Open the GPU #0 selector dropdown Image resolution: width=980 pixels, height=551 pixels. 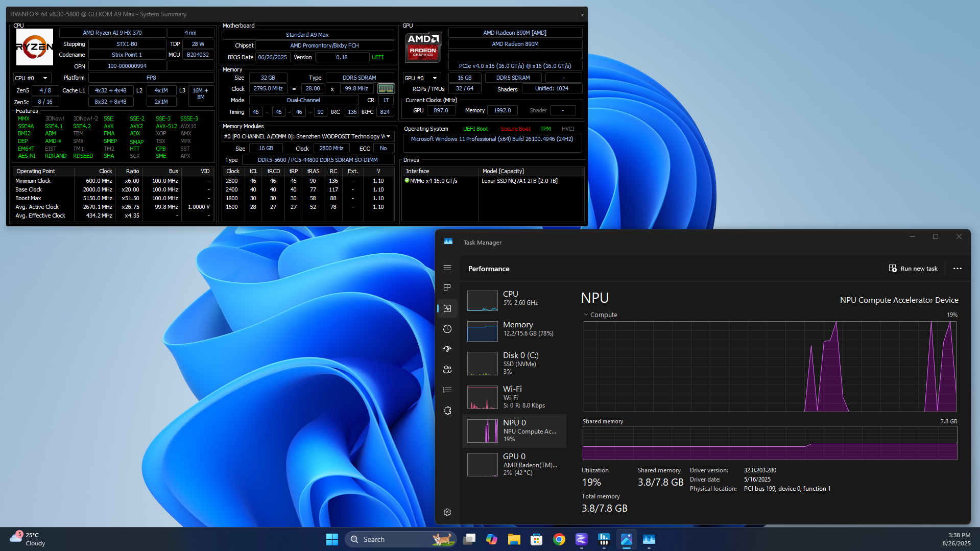pyautogui.click(x=421, y=78)
